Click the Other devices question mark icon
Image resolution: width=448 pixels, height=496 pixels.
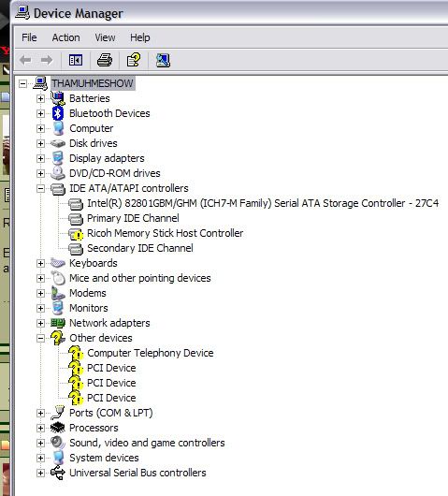(58, 338)
